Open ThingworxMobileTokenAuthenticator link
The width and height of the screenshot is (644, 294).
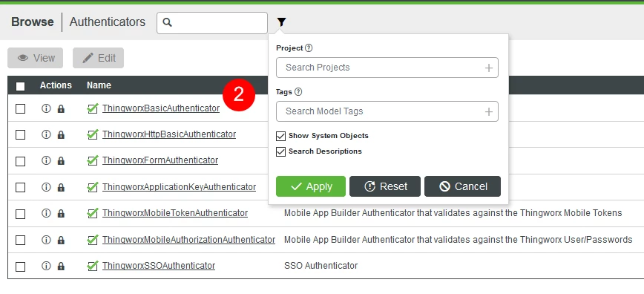click(175, 213)
